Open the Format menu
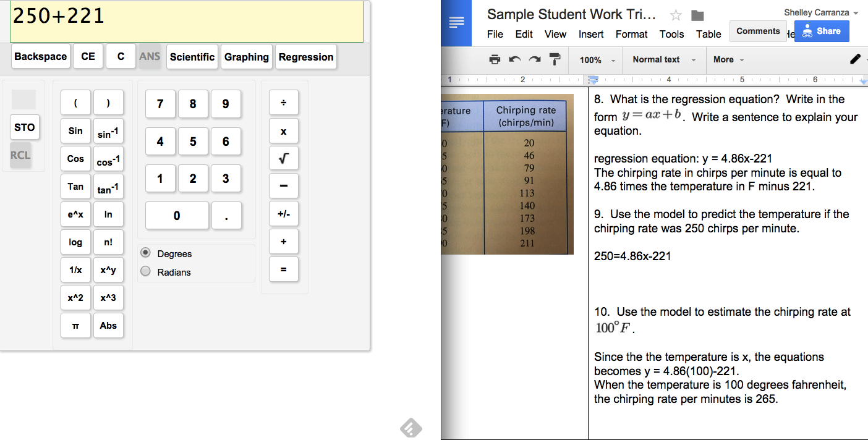The width and height of the screenshot is (868, 440). pyautogui.click(x=631, y=35)
